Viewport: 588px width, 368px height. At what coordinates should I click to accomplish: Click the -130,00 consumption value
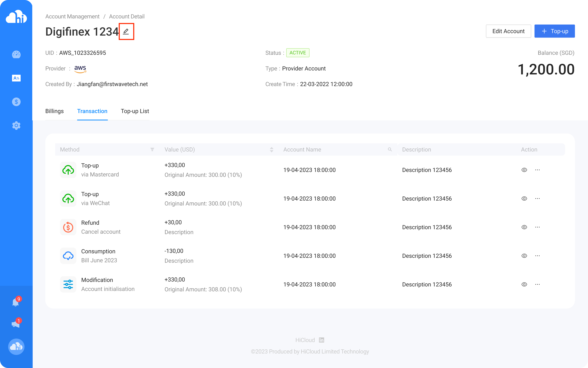[174, 251]
